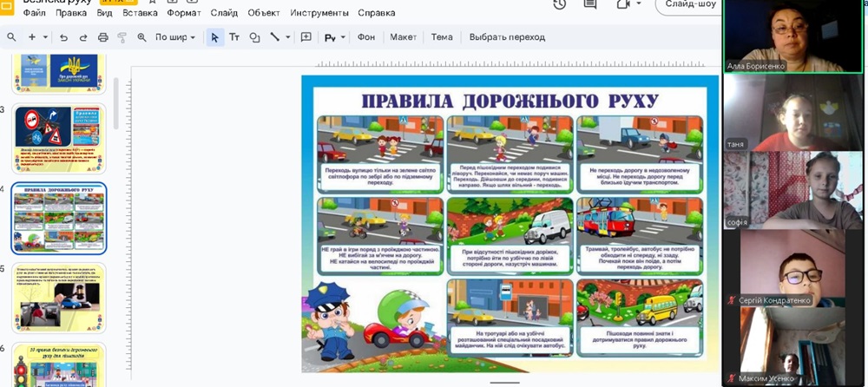Click the search menus magnifier icon

coord(11,37)
